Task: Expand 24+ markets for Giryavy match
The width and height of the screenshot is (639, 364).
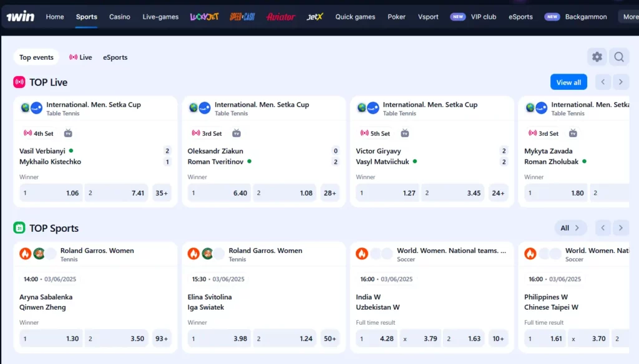Action: [499, 193]
